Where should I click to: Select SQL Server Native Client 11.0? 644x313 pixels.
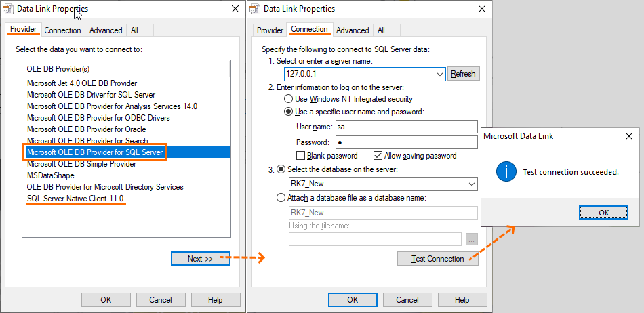tap(76, 199)
